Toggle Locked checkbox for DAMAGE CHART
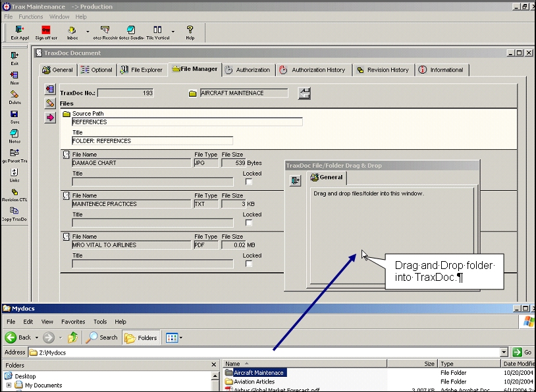The width and height of the screenshot is (536, 392). (x=249, y=182)
